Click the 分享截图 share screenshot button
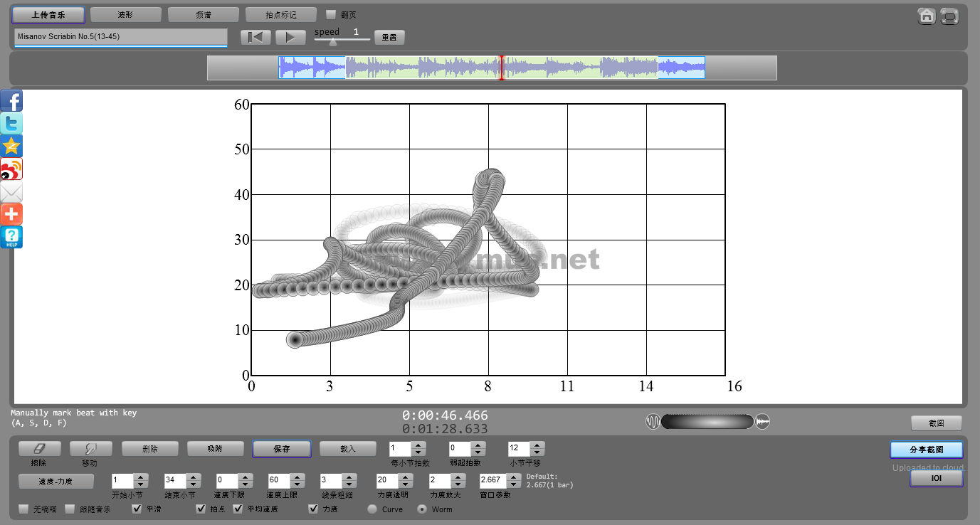This screenshot has width=980, height=525. tap(926, 450)
